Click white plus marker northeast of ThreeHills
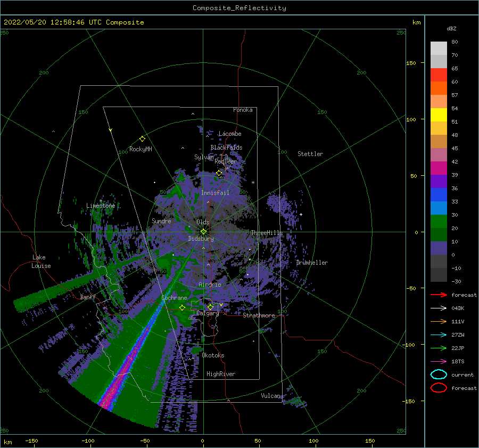This screenshot has width=479, height=448. tap(301, 214)
